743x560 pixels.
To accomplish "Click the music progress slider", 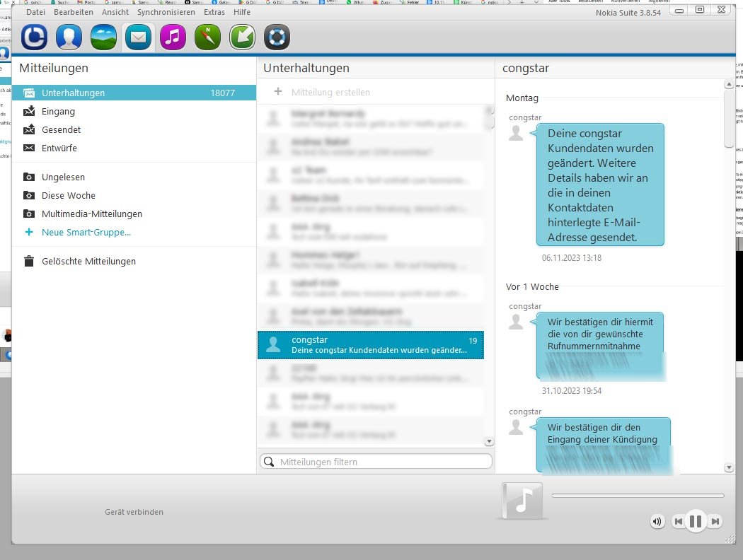I will pos(638,496).
